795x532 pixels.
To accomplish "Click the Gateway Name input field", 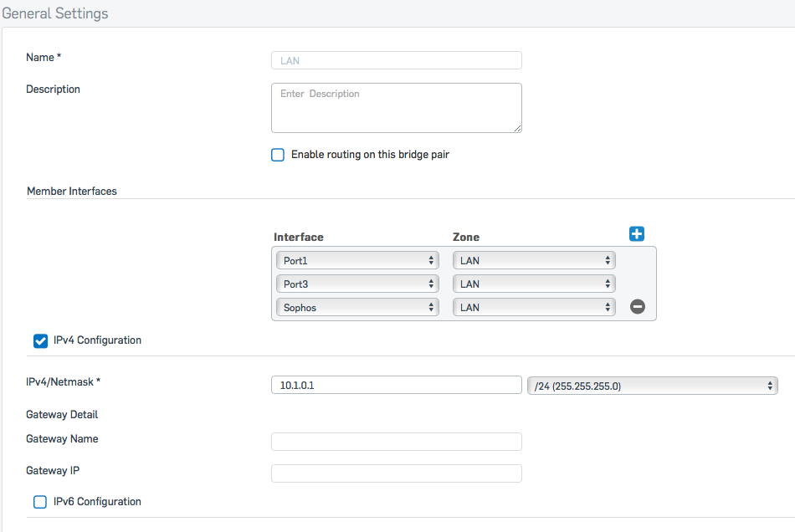I will pos(397,442).
